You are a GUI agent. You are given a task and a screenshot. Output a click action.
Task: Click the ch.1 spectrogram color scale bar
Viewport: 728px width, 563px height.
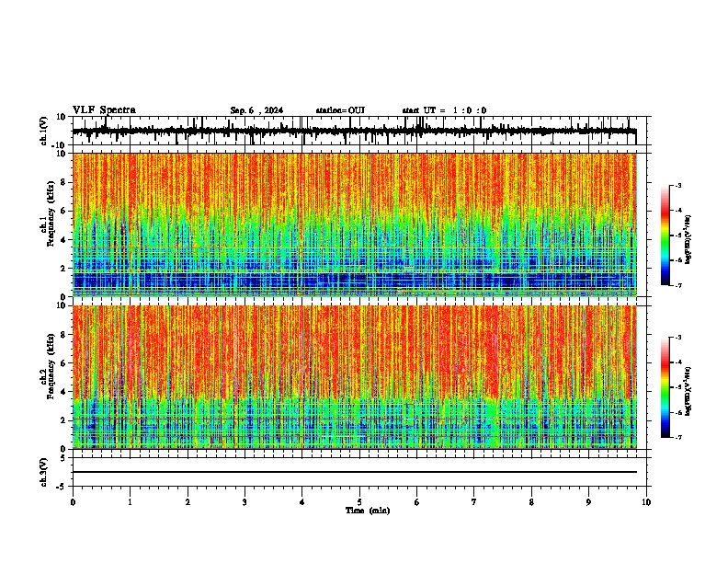[665, 236]
